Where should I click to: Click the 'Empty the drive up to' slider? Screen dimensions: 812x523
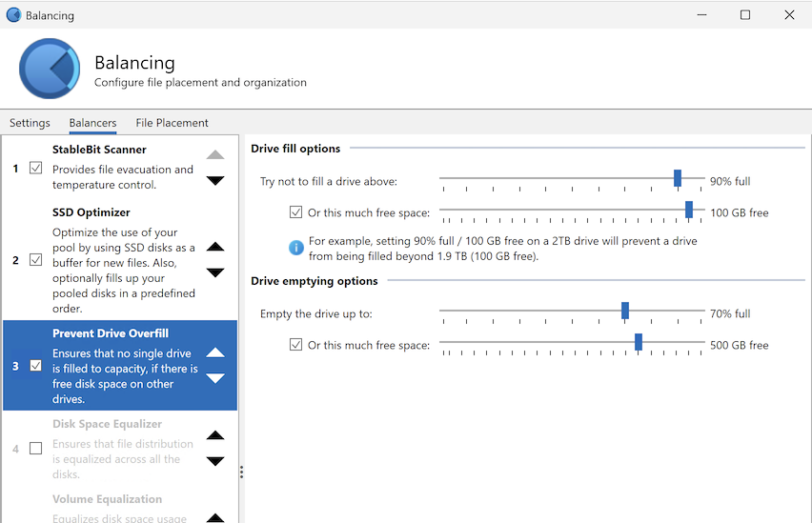[x=572, y=313]
